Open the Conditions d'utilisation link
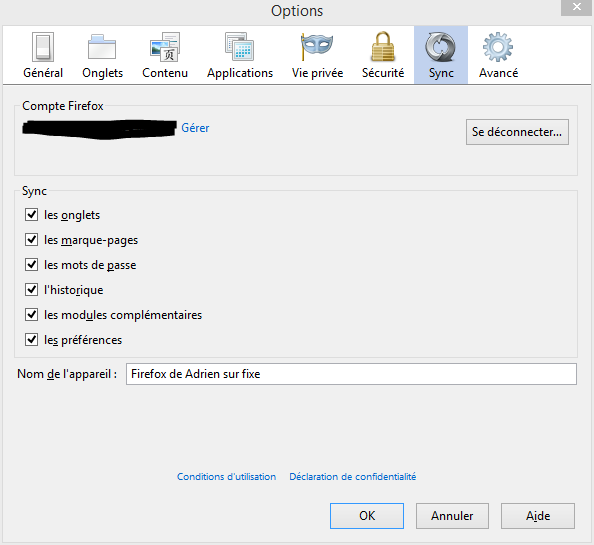 [227, 476]
